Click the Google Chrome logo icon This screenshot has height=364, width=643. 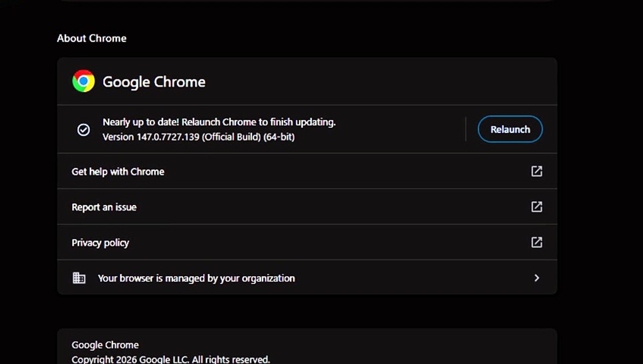coord(83,81)
